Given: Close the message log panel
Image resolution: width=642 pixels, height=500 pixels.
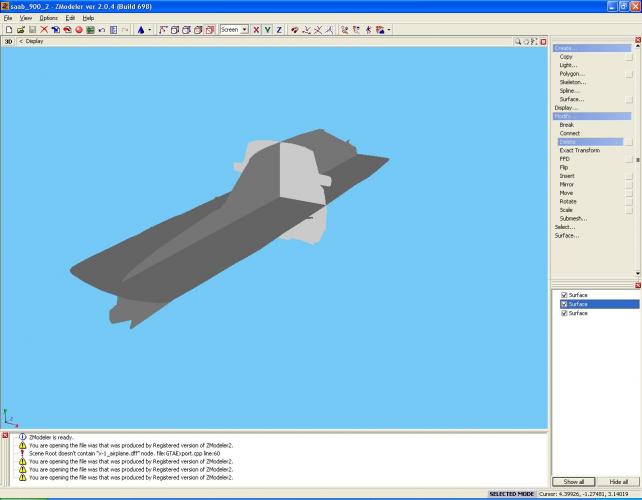Looking at the screenshot, I should point(5,436).
